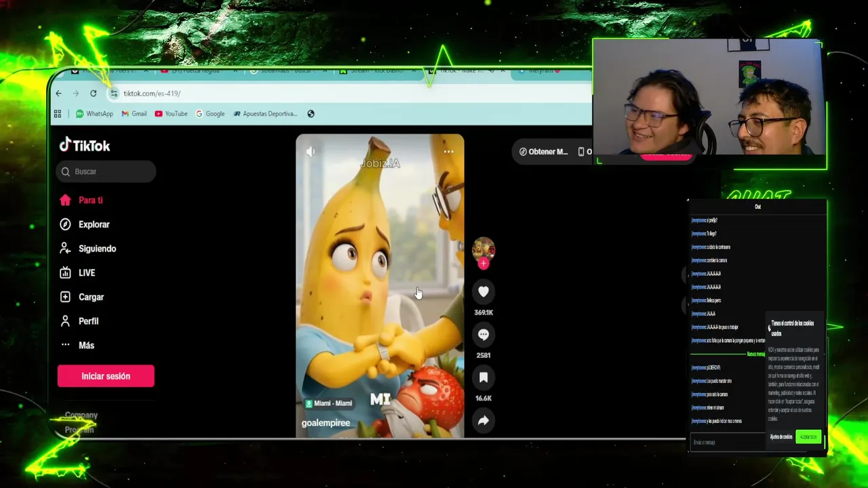Click the Obtener M... button

tap(543, 152)
